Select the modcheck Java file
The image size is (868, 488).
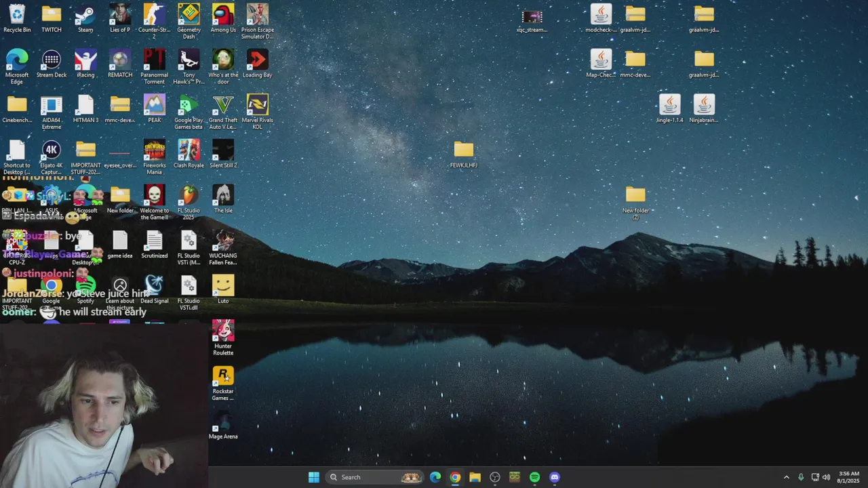(601, 18)
